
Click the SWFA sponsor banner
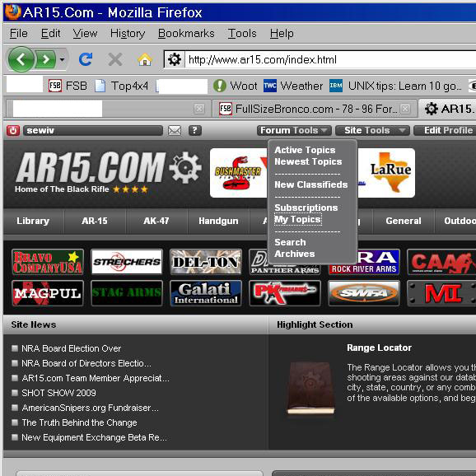pos(364,293)
